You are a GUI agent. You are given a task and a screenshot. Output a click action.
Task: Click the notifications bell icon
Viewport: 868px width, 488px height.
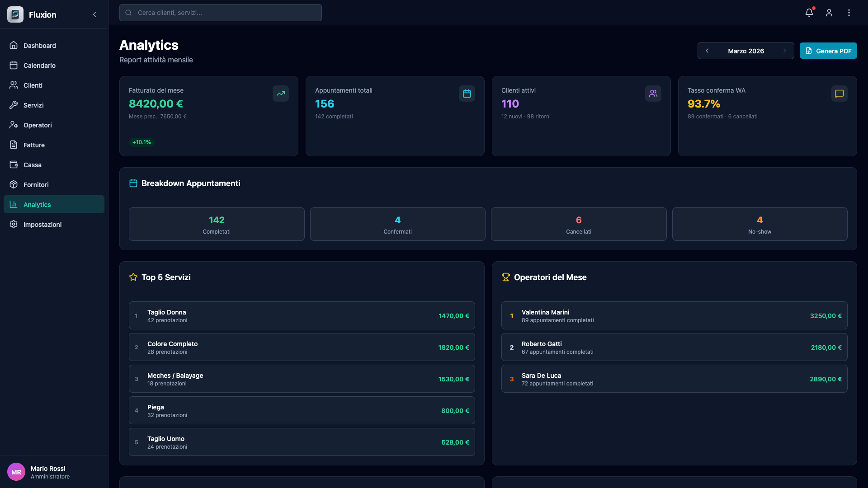(x=809, y=13)
